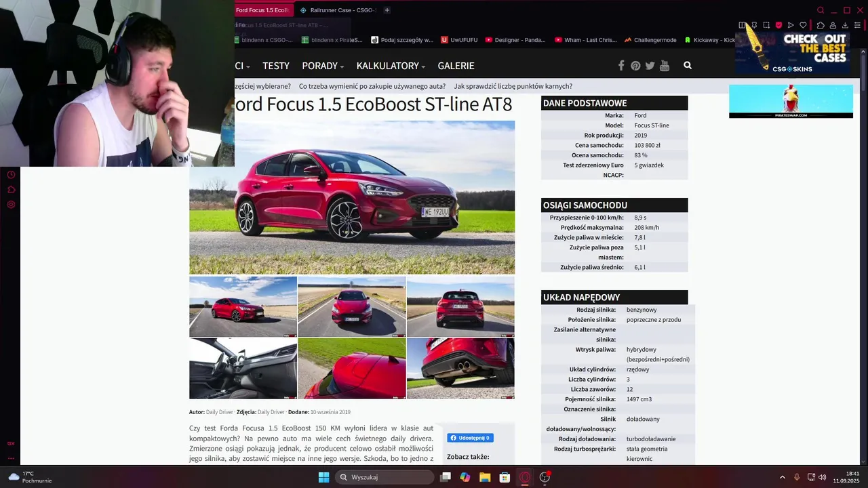Image resolution: width=868 pixels, height=488 pixels.
Task: Expand hidden system tray icons chevron
Action: [782, 477]
